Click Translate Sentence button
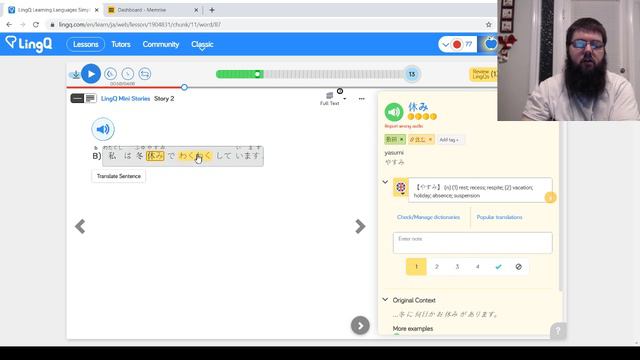 (118, 176)
